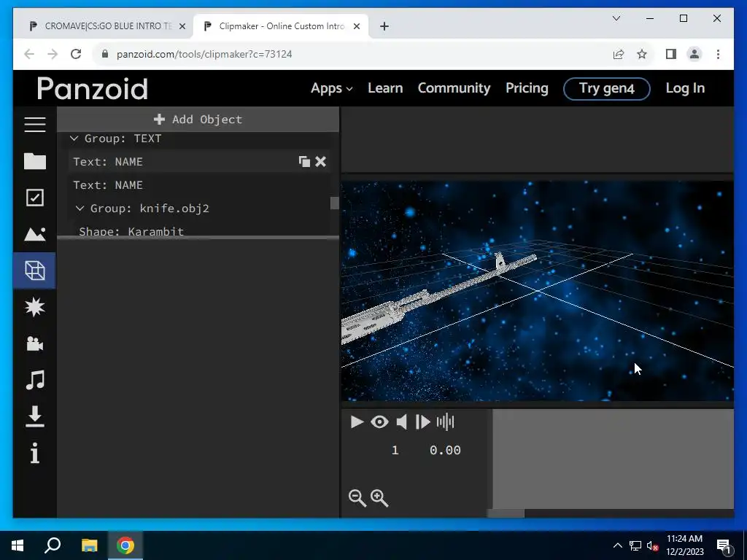This screenshot has height=560, width=747.
Task: Open the Chrome profile avatar
Action: coord(694,54)
